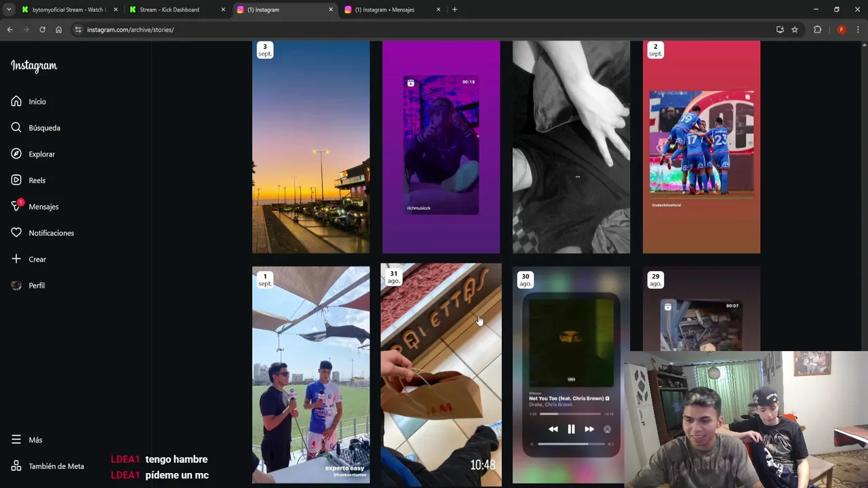Click the install app icon in address bar

(780, 30)
